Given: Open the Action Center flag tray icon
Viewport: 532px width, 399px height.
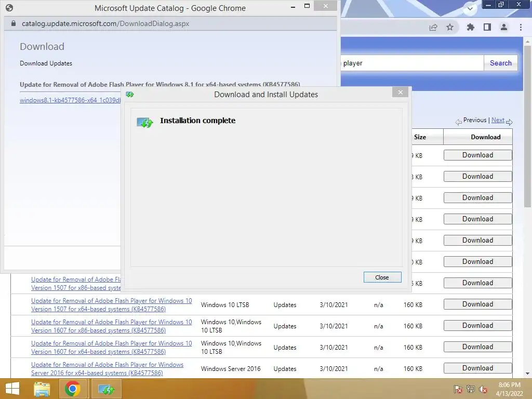Looking at the screenshot, I should pyautogui.click(x=458, y=389).
